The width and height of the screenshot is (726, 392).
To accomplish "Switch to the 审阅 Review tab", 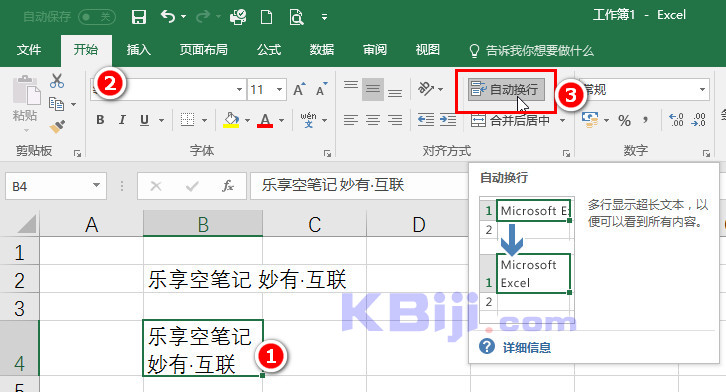I will point(375,50).
